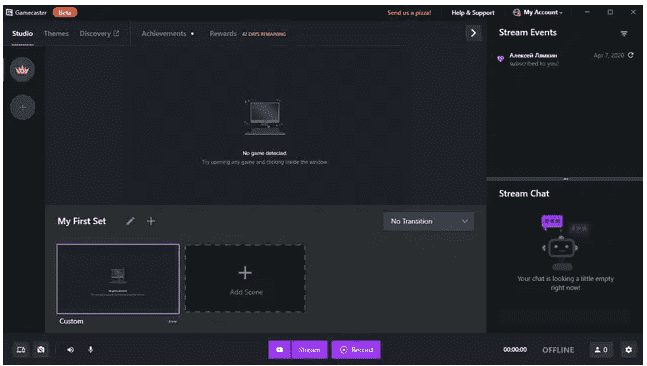Add new set with plus icon
The height and width of the screenshot is (366, 647).
tap(151, 221)
